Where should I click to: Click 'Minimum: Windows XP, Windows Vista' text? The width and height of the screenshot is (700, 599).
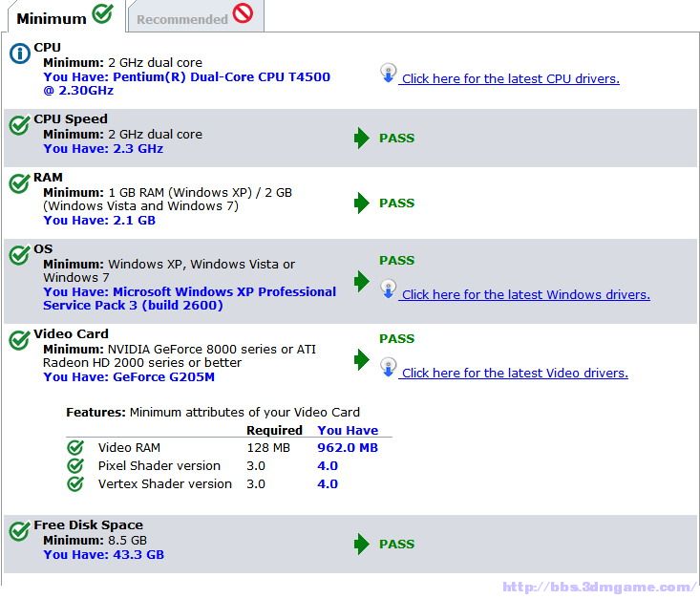click(169, 264)
